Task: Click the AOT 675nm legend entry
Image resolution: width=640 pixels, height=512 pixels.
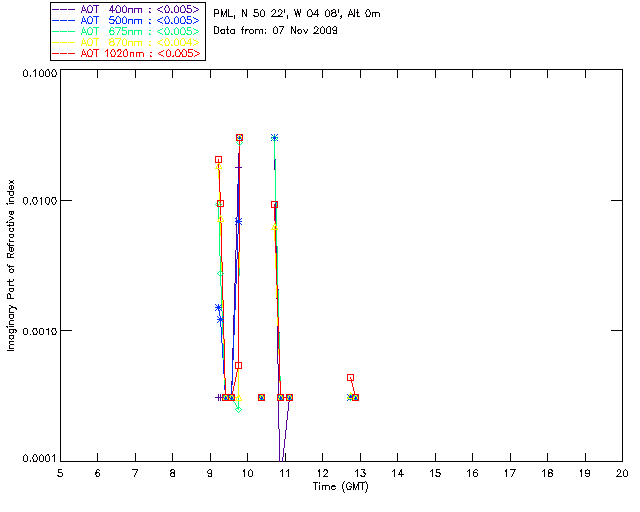Action: pos(127,31)
